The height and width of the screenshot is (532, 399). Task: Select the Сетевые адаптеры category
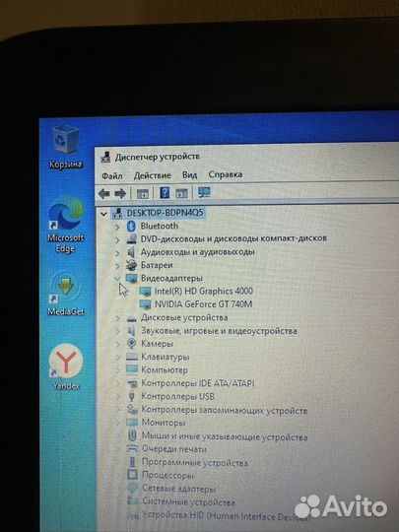(178, 489)
